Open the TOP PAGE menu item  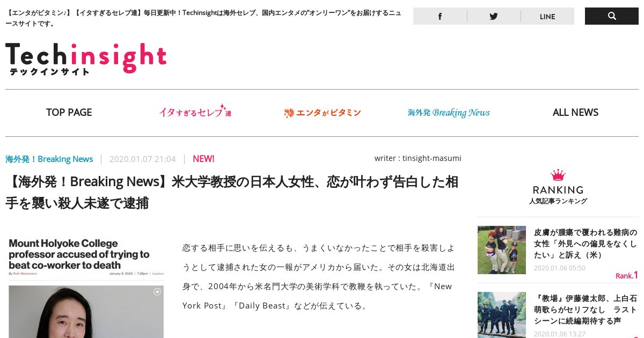point(69,112)
